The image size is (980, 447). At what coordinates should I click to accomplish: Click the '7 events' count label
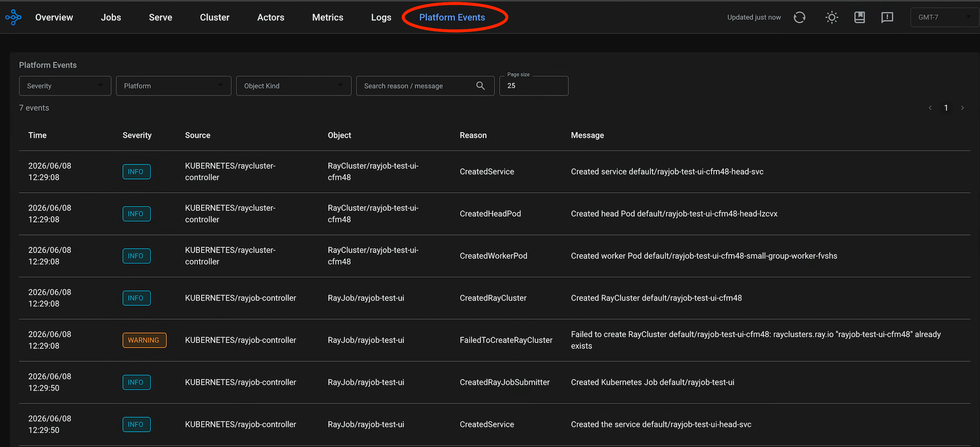(x=34, y=108)
